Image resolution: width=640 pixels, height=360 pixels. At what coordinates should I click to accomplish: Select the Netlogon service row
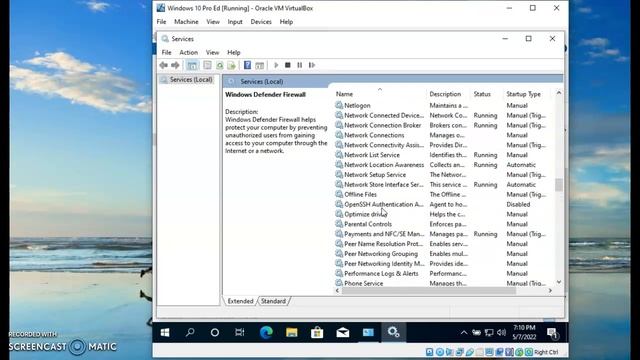[x=442, y=105]
